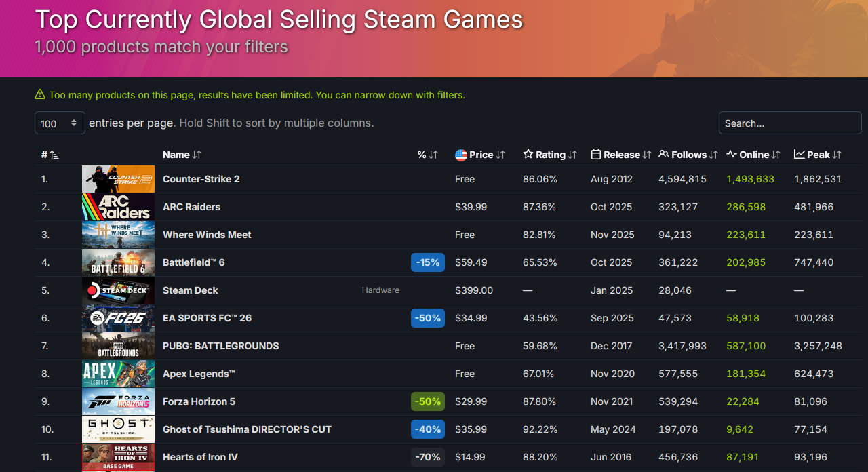Open the ARC Raiders name link
868x472 pixels.
coord(191,207)
